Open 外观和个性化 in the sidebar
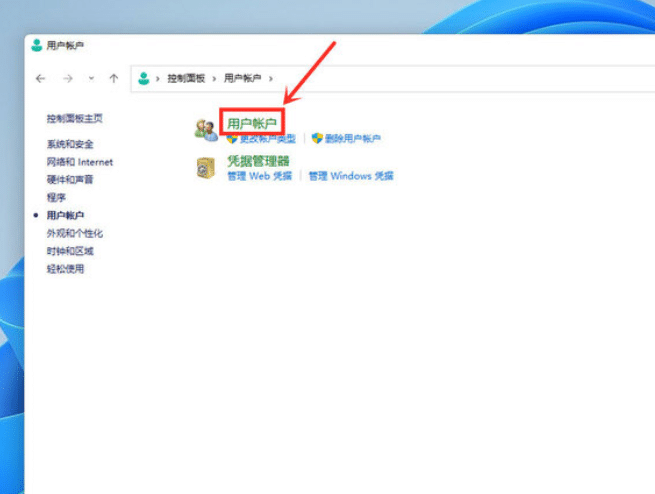 (74, 233)
